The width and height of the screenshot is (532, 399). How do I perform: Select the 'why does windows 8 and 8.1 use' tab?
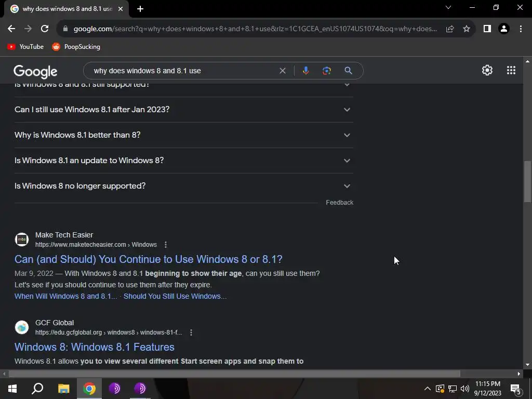[67, 9]
